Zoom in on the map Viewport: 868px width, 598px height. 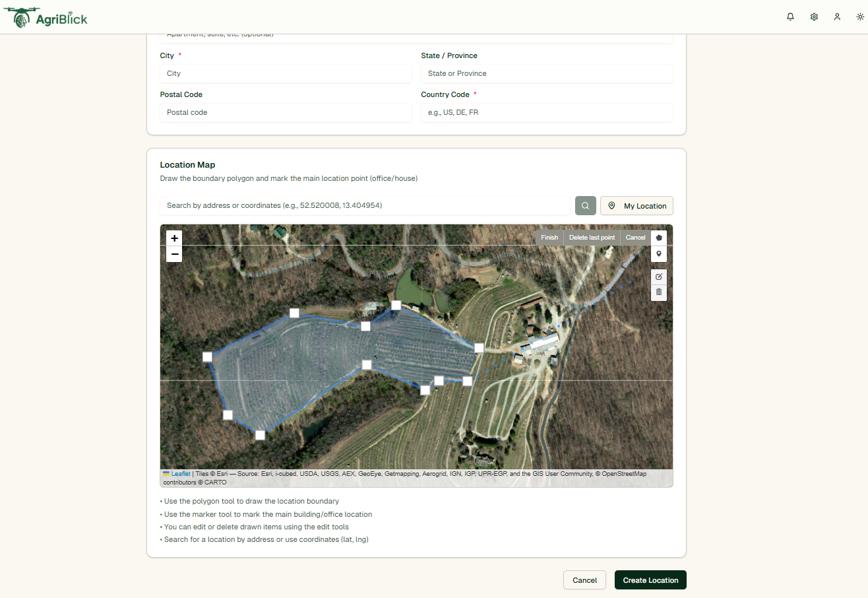[173, 238]
